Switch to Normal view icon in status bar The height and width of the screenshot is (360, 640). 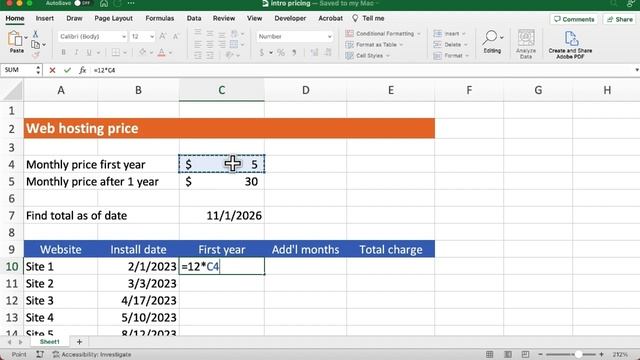click(x=489, y=354)
